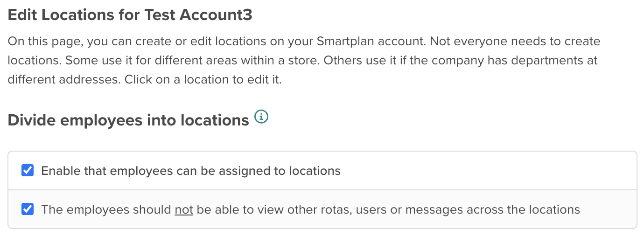Viewport: 644px width, 236px height.
Task: Click the "Edit Locations for Test Account3" heading
Action: [130, 15]
